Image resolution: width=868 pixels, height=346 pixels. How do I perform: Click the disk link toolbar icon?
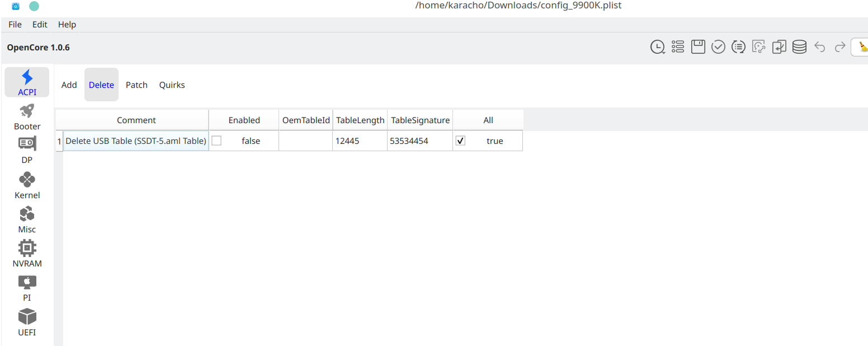click(x=759, y=47)
